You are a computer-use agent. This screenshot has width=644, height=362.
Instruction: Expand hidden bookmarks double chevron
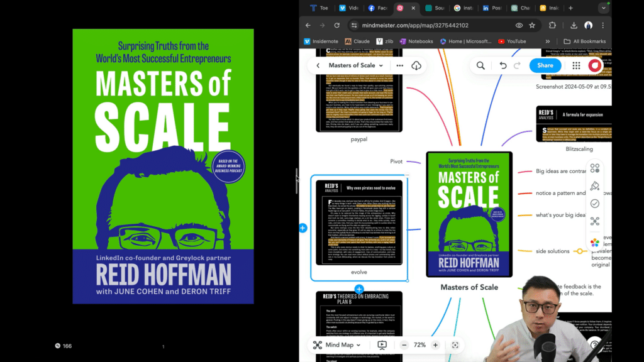548,41
